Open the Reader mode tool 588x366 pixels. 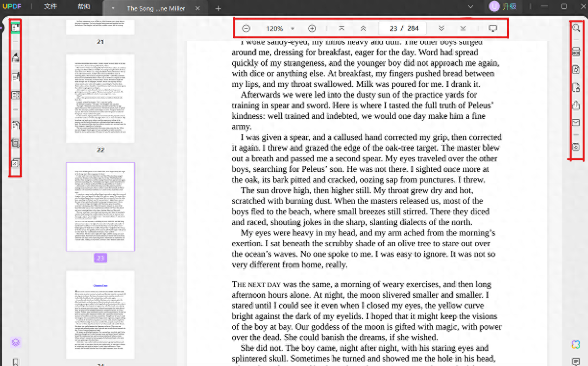(15, 28)
